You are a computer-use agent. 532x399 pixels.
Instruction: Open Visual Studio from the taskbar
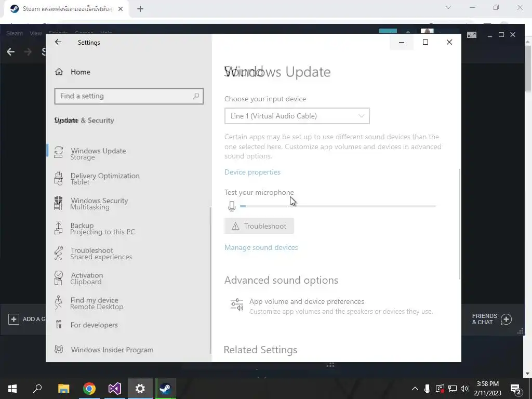pos(115,389)
